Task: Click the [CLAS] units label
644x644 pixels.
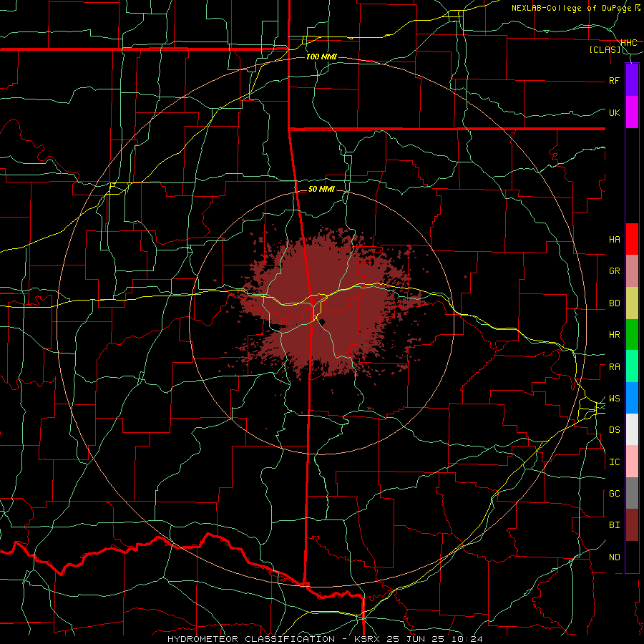Action: 605,50
